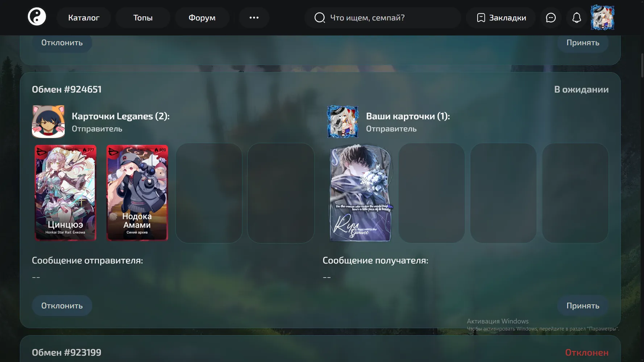Open Leganes user avatar
644x362 pixels.
point(48,122)
